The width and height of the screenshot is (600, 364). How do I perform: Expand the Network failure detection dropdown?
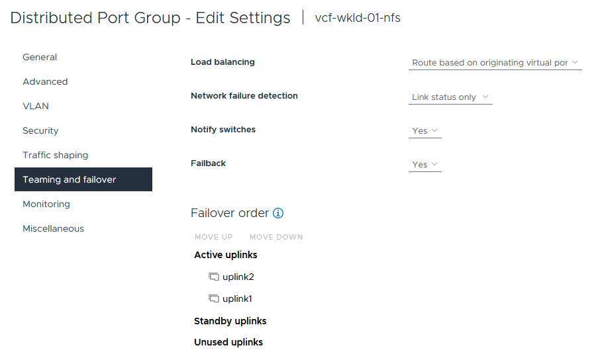click(x=450, y=97)
